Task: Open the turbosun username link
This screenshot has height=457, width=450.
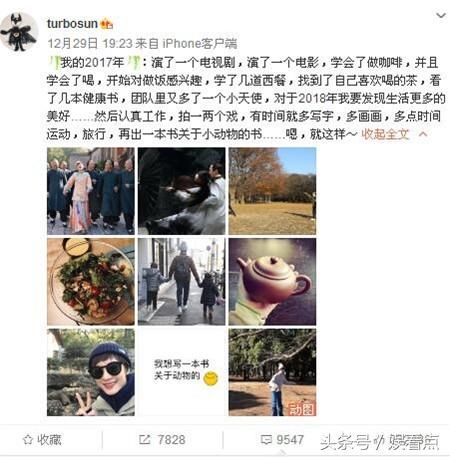Action: tap(72, 24)
